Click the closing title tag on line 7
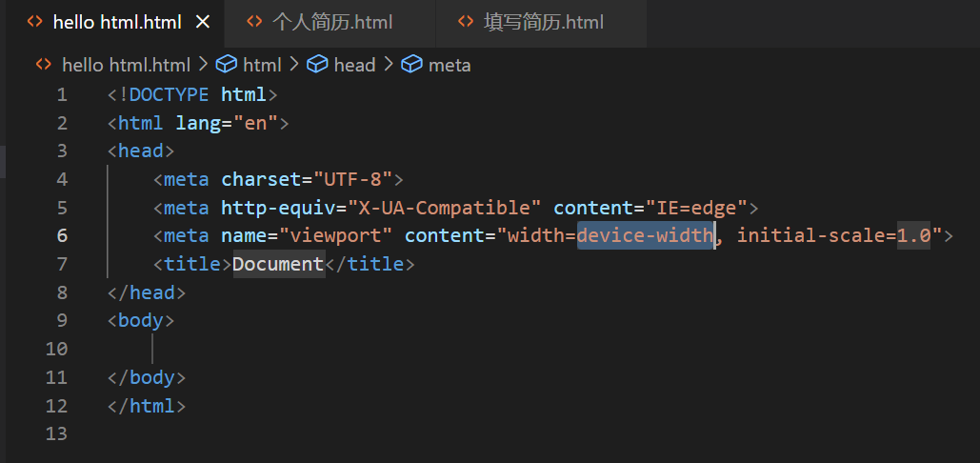Screen dimensions: 980x463 coord(370,264)
